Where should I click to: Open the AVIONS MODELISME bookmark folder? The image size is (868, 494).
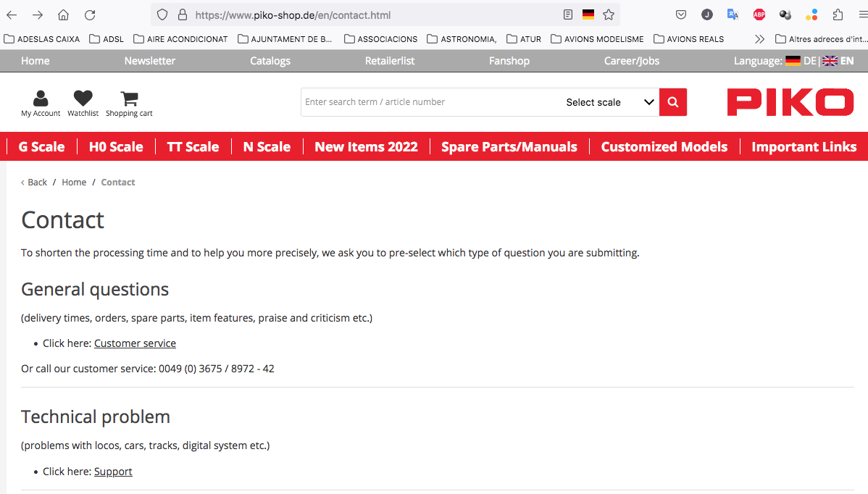tap(597, 39)
